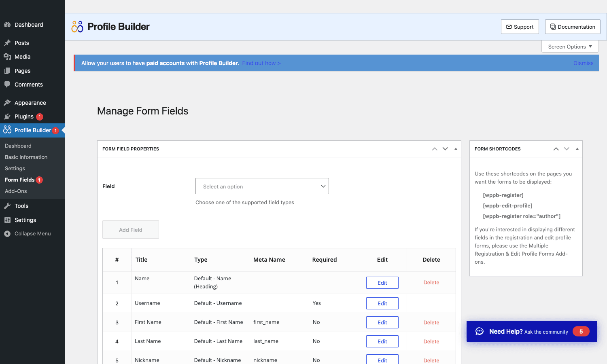
Task: Click the Need Help community button
Action: coord(532,331)
